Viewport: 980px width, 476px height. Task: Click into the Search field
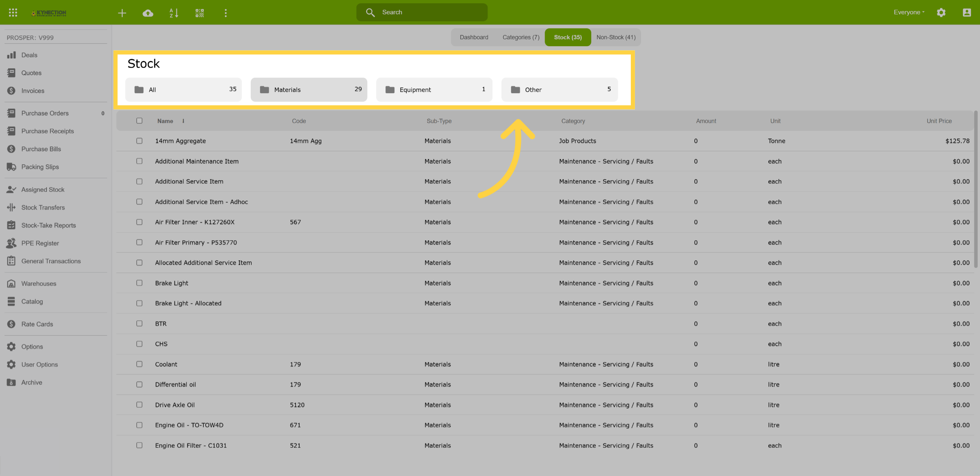pyautogui.click(x=422, y=12)
